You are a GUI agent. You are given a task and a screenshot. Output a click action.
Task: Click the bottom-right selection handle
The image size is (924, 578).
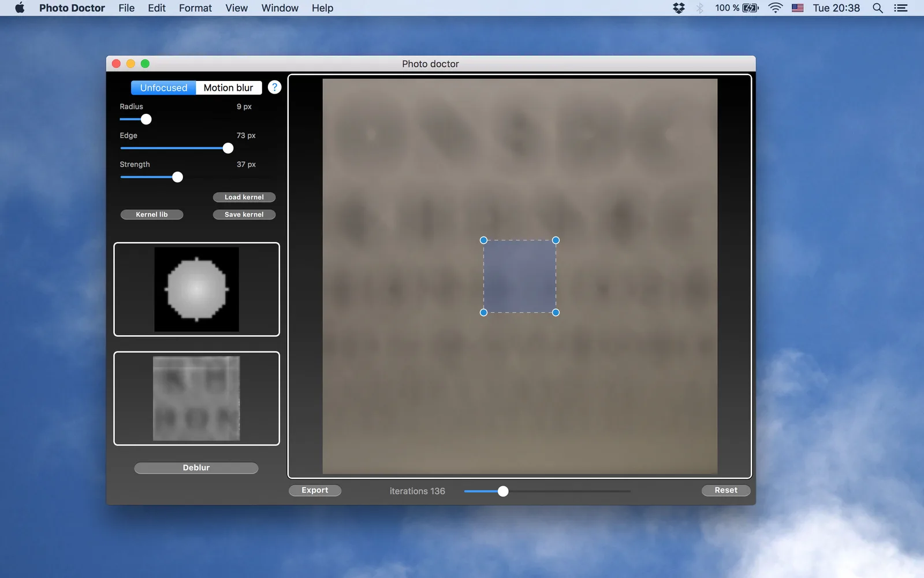[x=556, y=312]
